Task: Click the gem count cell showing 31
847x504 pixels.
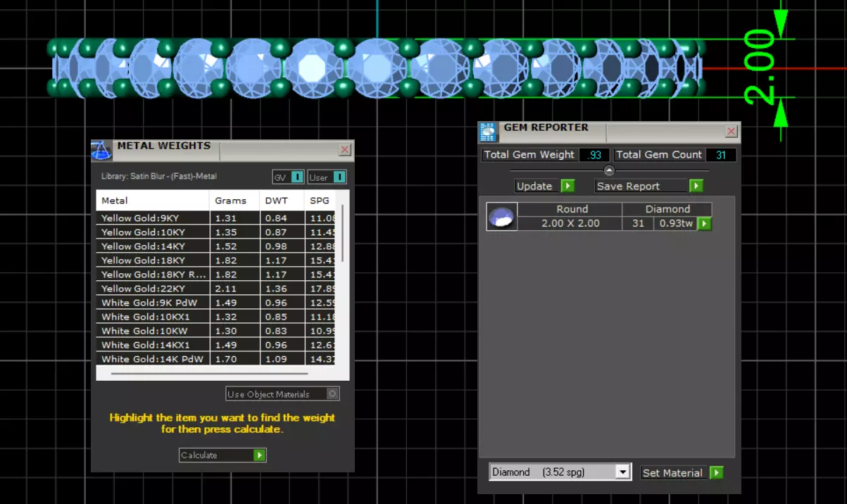Action: pos(638,224)
